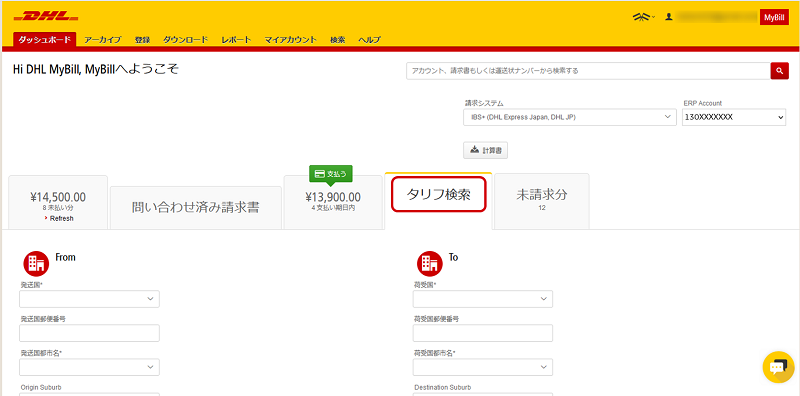Expand the 発送国都市名 dropdown
This screenshot has width=800, height=396.
[89, 367]
